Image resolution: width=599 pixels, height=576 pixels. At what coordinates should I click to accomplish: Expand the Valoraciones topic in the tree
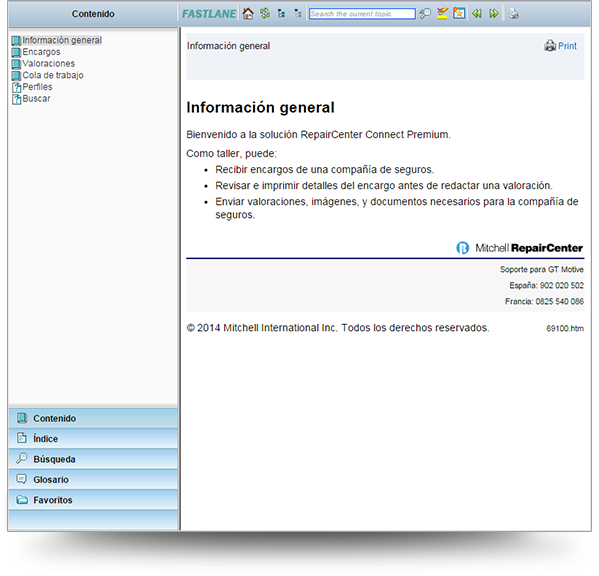click(49, 63)
